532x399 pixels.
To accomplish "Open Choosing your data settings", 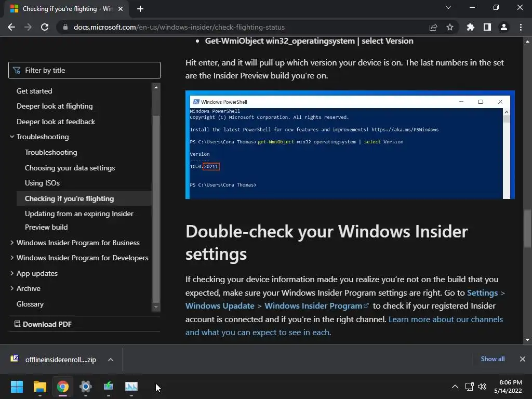I will (70, 168).
